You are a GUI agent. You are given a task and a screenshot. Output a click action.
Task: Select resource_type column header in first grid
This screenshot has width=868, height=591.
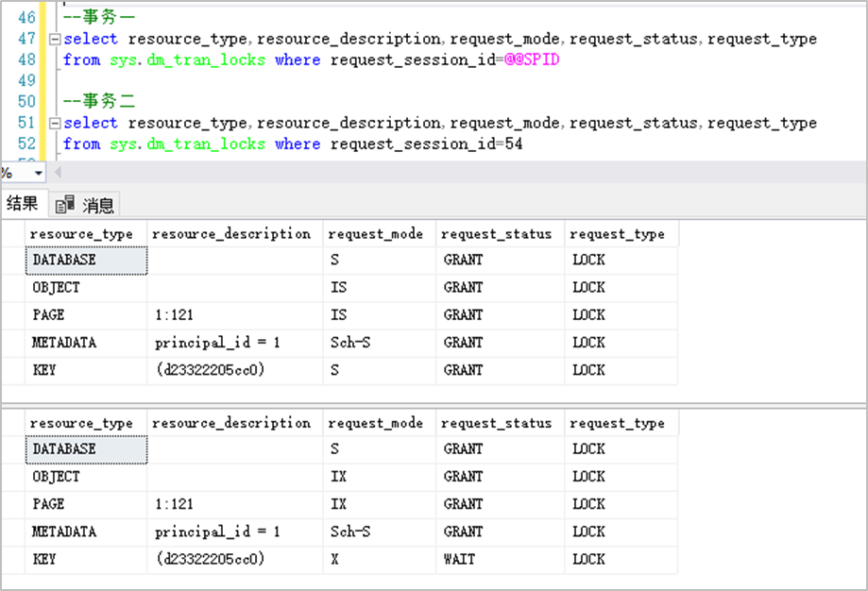(x=82, y=234)
